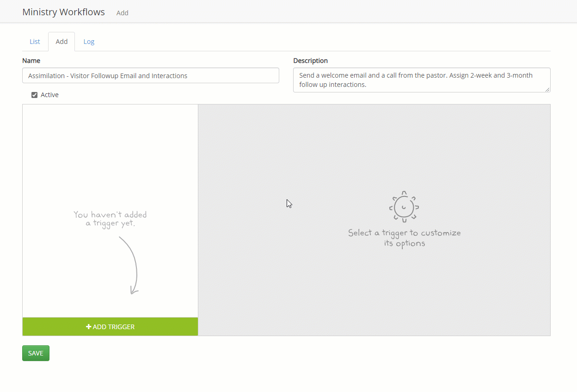Select the Add tab
Screen dimensions: 577x392
tap(61, 42)
